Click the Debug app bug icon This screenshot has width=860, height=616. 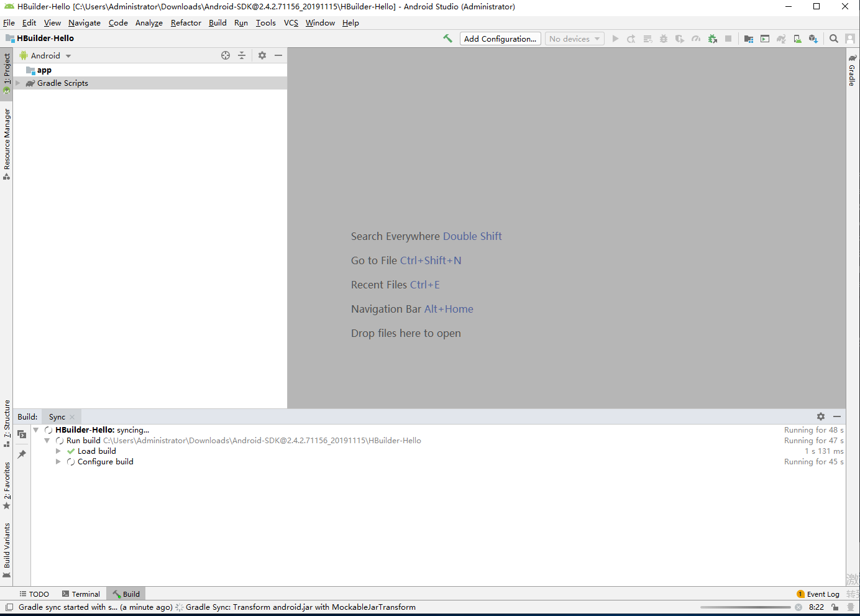click(664, 39)
